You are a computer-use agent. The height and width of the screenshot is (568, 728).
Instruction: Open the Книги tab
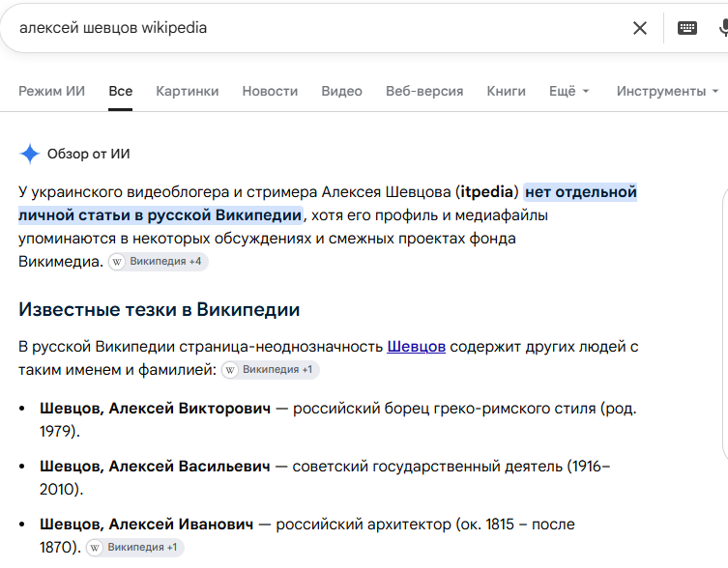coord(506,91)
